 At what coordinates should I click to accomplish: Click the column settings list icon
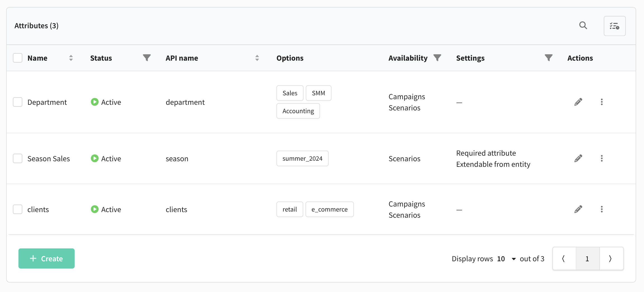pyautogui.click(x=614, y=26)
